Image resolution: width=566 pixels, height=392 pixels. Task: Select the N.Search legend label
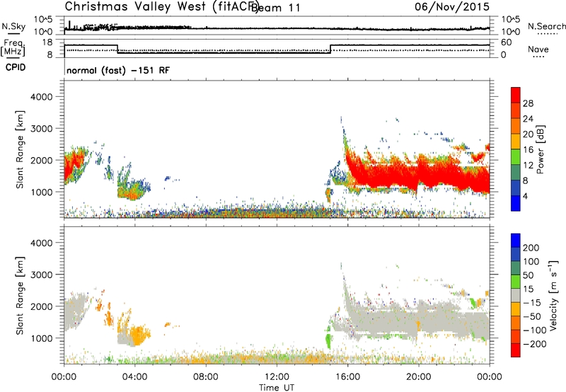[547, 26]
